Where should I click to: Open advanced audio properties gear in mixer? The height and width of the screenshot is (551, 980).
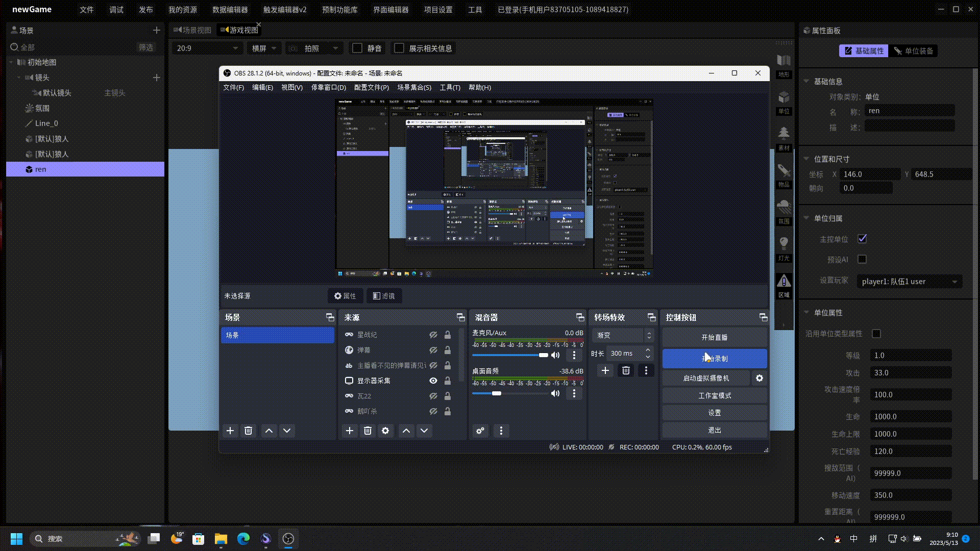[480, 431]
